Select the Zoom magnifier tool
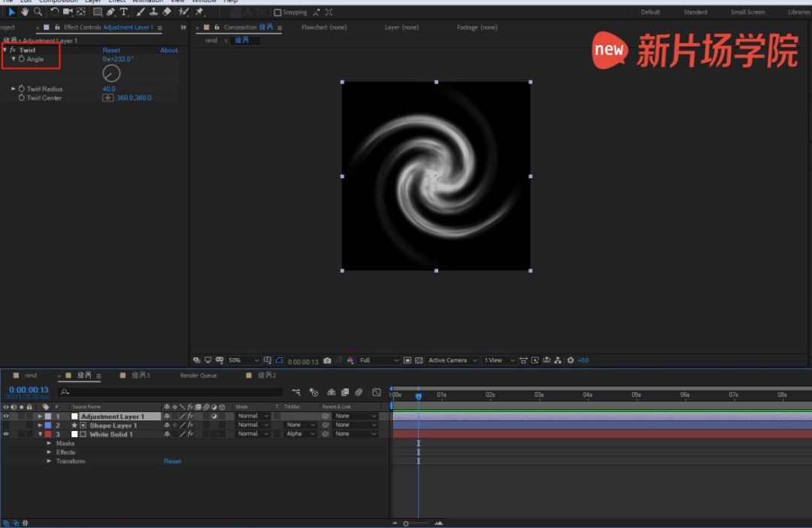Viewport: 812px width, 528px height. (x=38, y=12)
